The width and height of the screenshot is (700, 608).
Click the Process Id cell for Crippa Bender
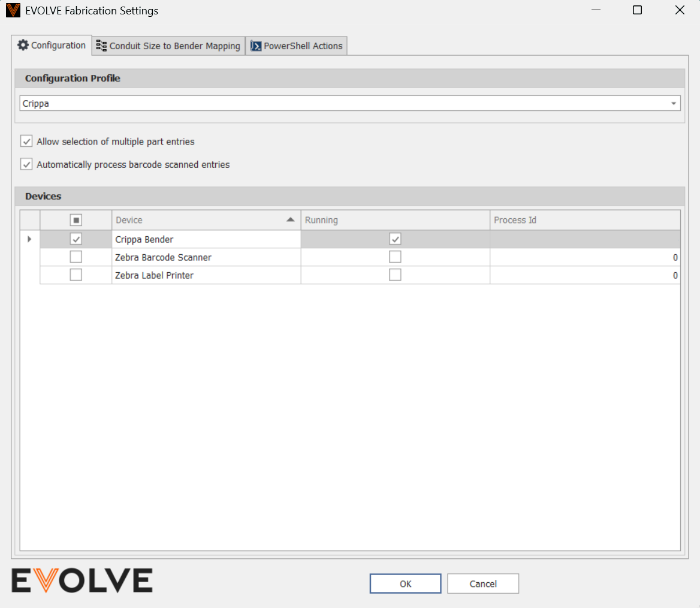point(586,239)
